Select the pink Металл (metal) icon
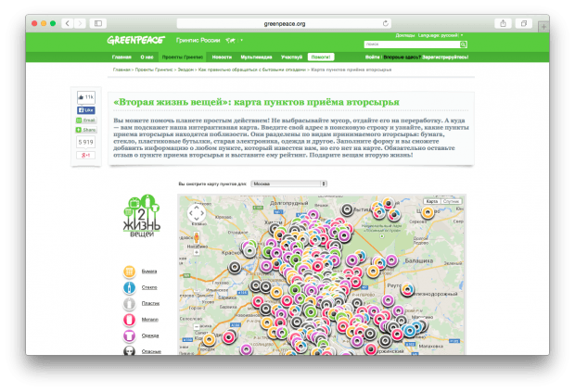Image resolution: width=575 pixels, height=392 pixels. [129, 320]
